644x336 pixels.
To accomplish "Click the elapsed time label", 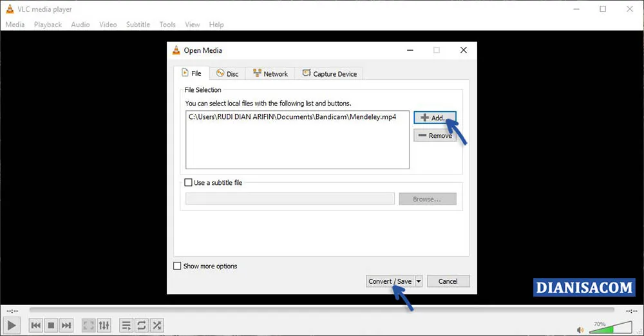I will click(x=12, y=311).
